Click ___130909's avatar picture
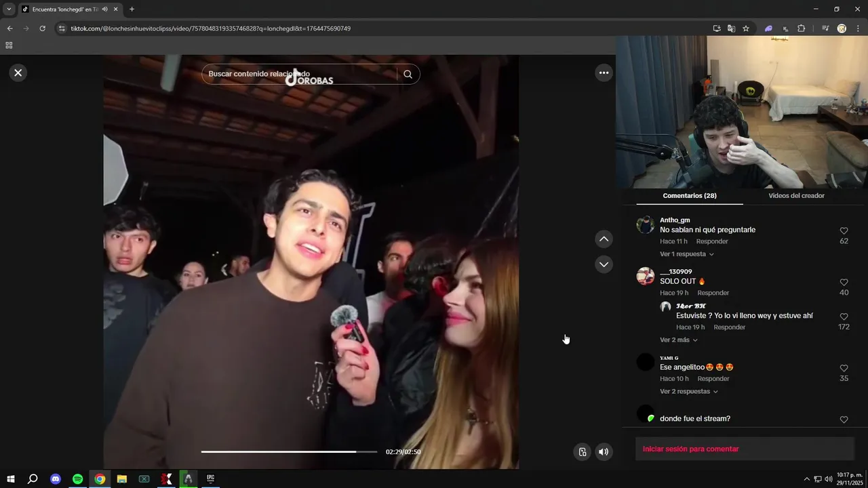 (x=646, y=277)
